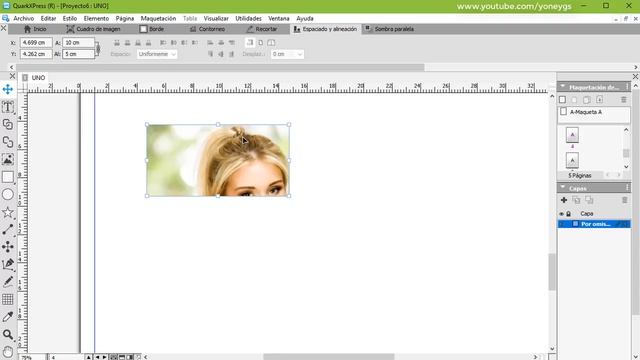Select the Por omisión layer row
This screenshot has height=360, width=640.
[x=594, y=224]
